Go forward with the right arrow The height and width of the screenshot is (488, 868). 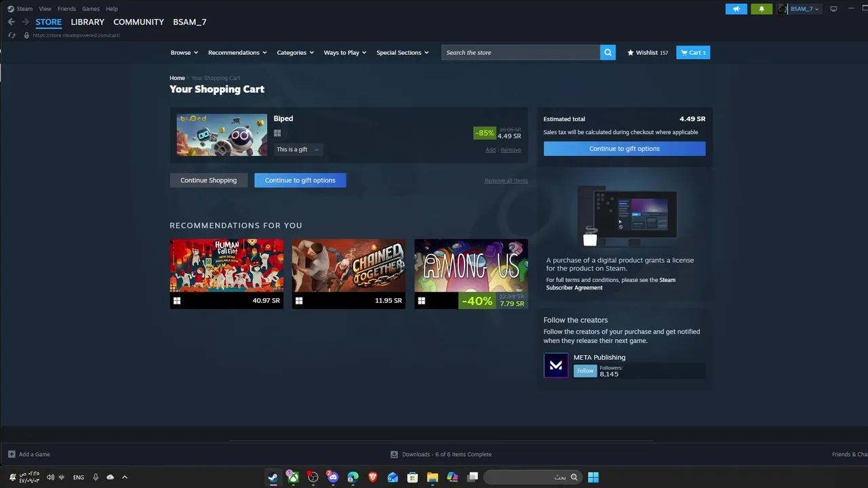coord(25,22)
